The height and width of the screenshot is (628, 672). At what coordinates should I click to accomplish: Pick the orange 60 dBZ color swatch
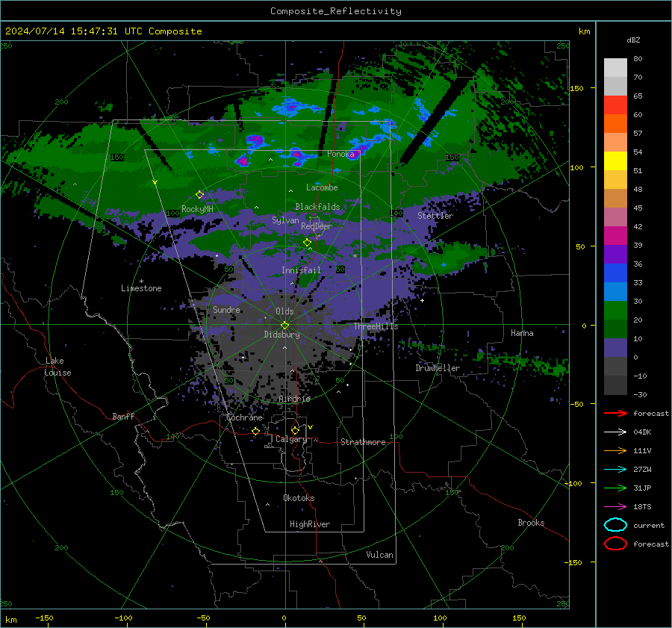click(615, 123)
